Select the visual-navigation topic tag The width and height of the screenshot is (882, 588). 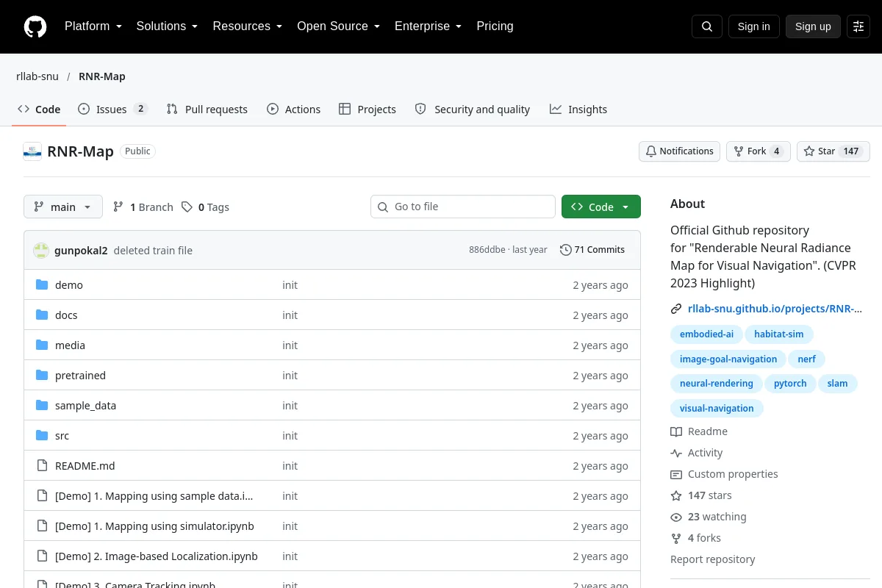717,409
